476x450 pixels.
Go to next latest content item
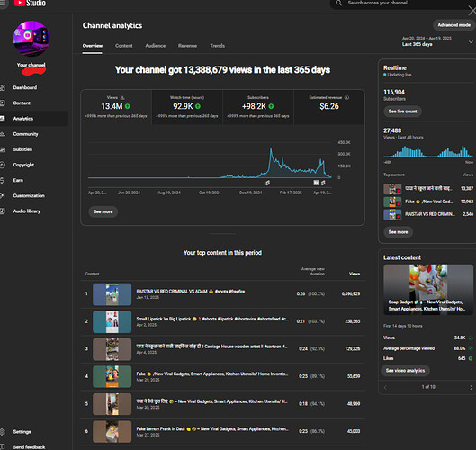click(471, 387)
